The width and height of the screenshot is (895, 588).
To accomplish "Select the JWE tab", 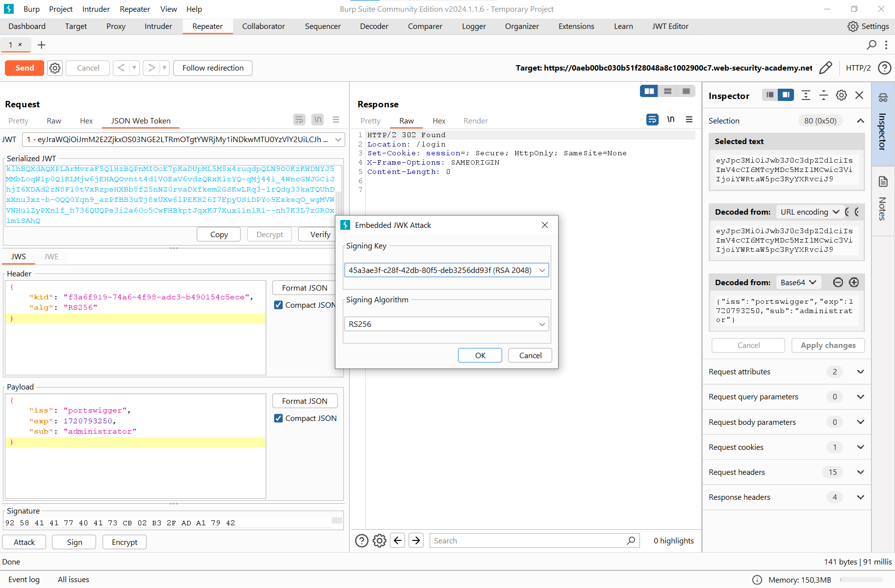I will pos(51,256).
